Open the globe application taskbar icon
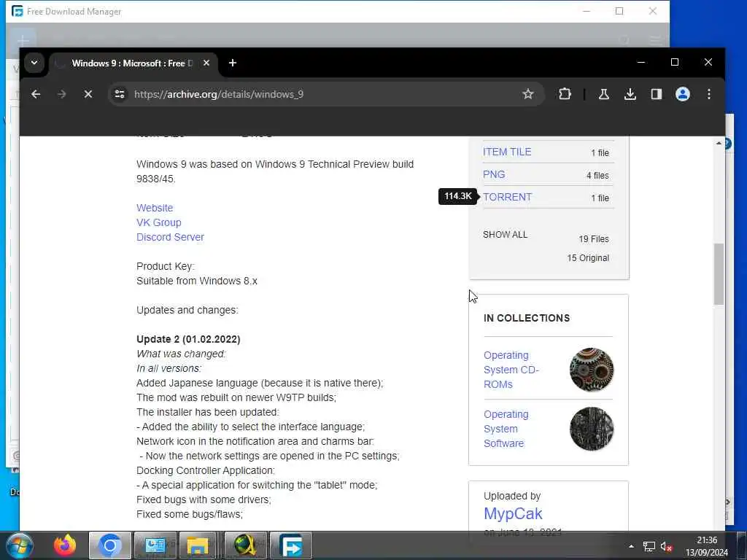The width and height of the screenshot is (747, 560). [x=245, y=545]
